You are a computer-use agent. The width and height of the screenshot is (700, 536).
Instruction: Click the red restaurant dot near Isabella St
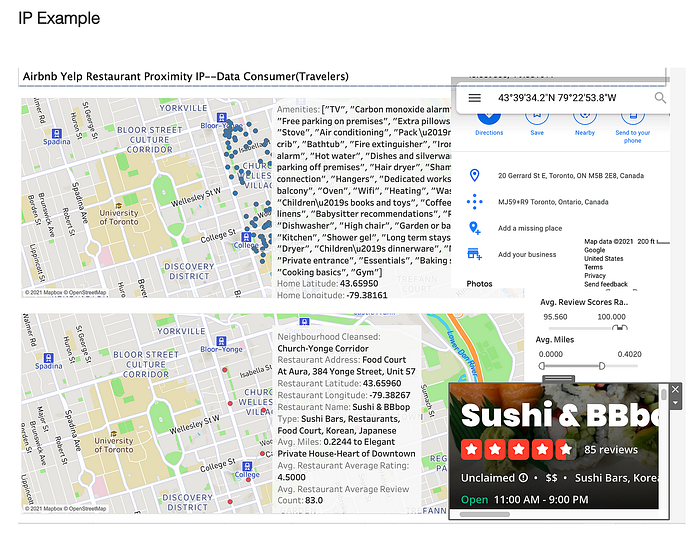(225, 370)
